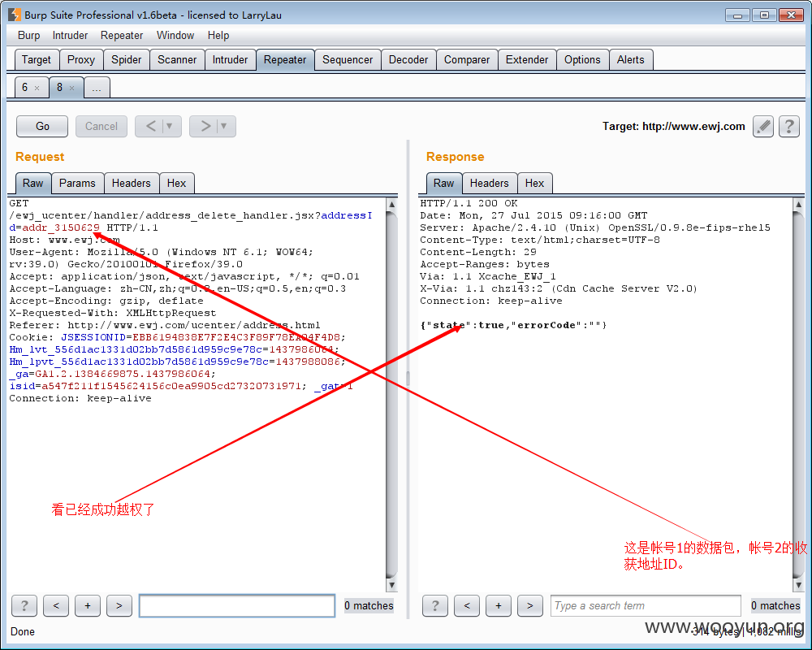Find previous match in response search
This screenshot has width=812, height=650.
467,605
